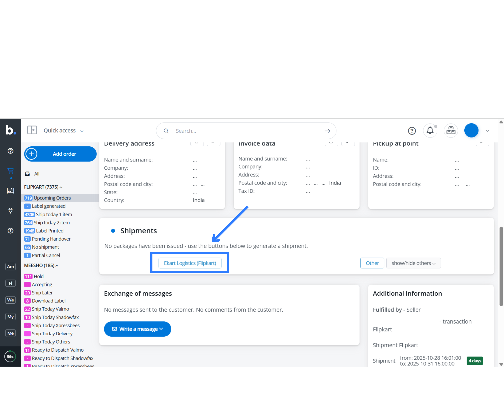The image size is (504, 420).
Task: Open the integrations plug sidebar icon
Action: [10, 211]
